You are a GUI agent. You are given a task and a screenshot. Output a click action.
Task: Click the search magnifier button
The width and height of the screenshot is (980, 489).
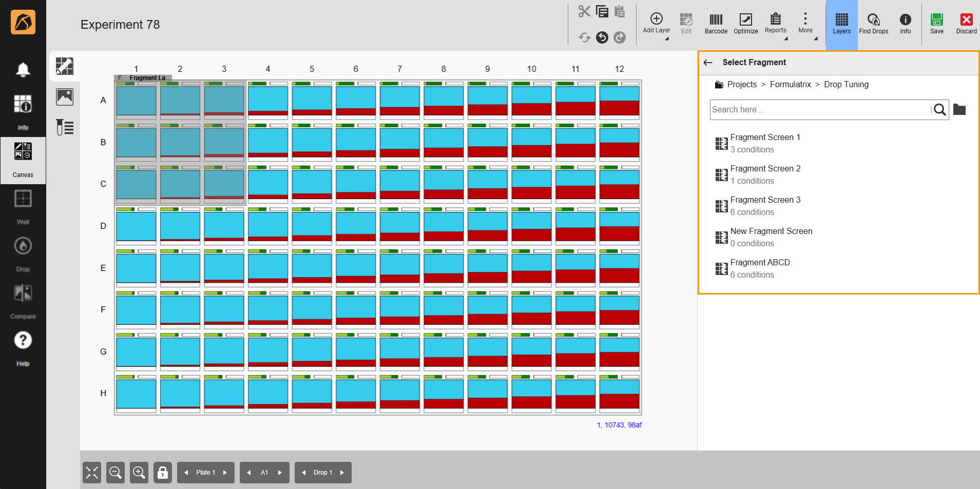[x=939, y=110]
